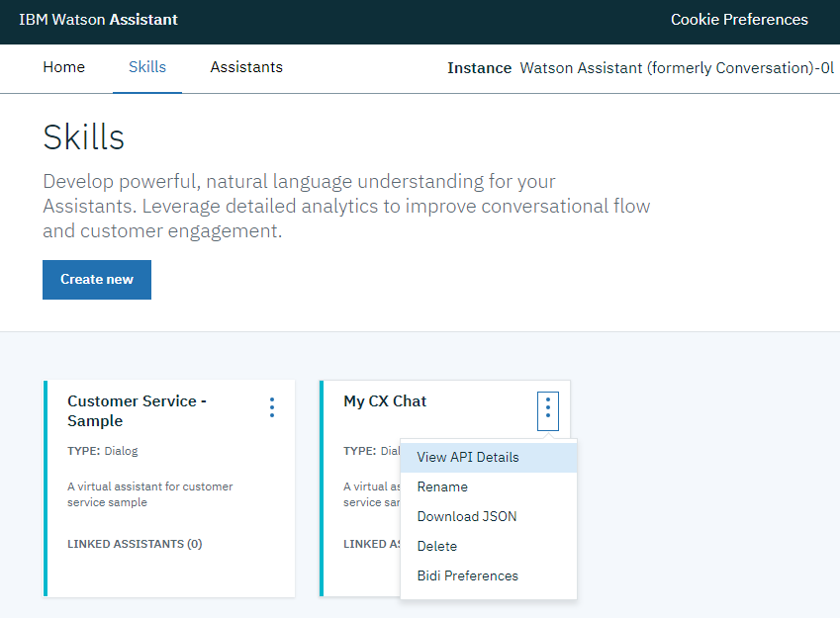The height and width of the screenshot is (618, 840).
Task: Open the My CX Chat skill title
Action: click(x=385, y=401)
